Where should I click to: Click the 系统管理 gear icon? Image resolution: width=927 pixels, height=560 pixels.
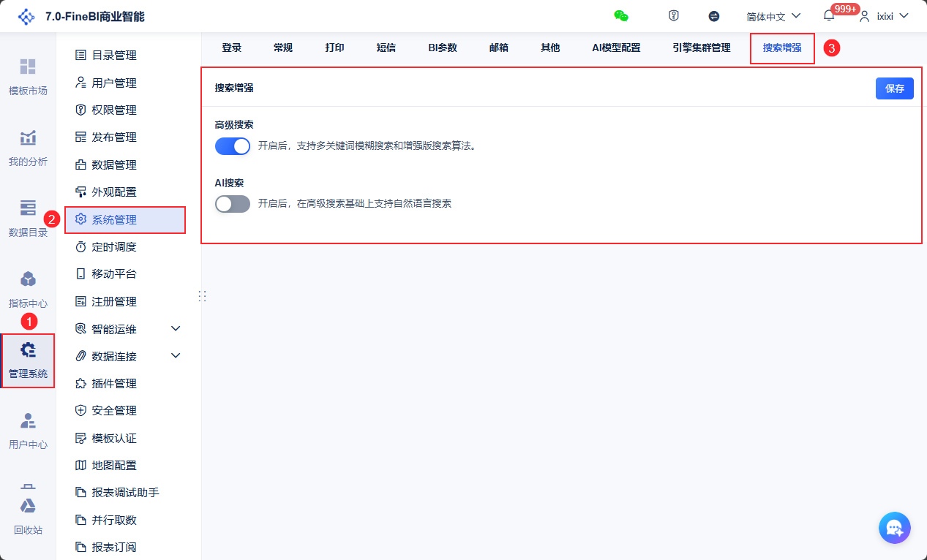[81, 219]
